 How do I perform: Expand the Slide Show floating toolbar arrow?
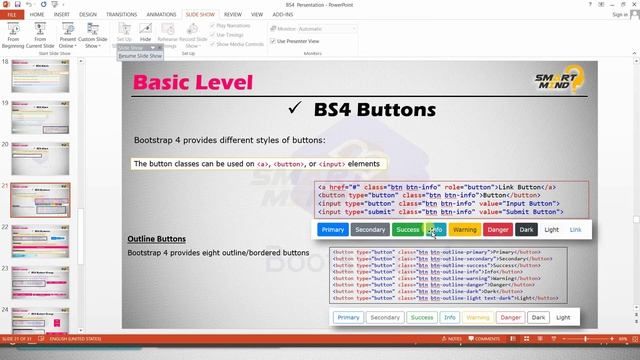point(153,48)
